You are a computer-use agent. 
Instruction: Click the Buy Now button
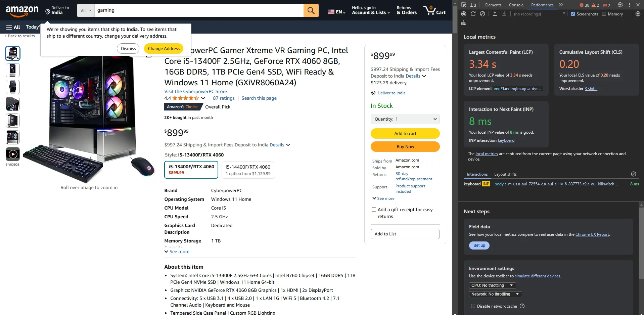coord(405,146)
